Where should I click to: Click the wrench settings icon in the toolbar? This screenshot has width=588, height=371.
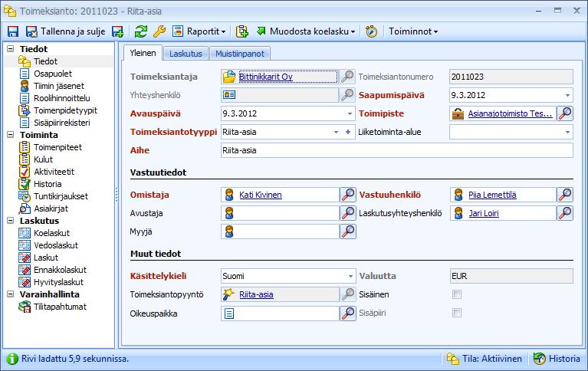pyautogui.click(x=159, y=31)
